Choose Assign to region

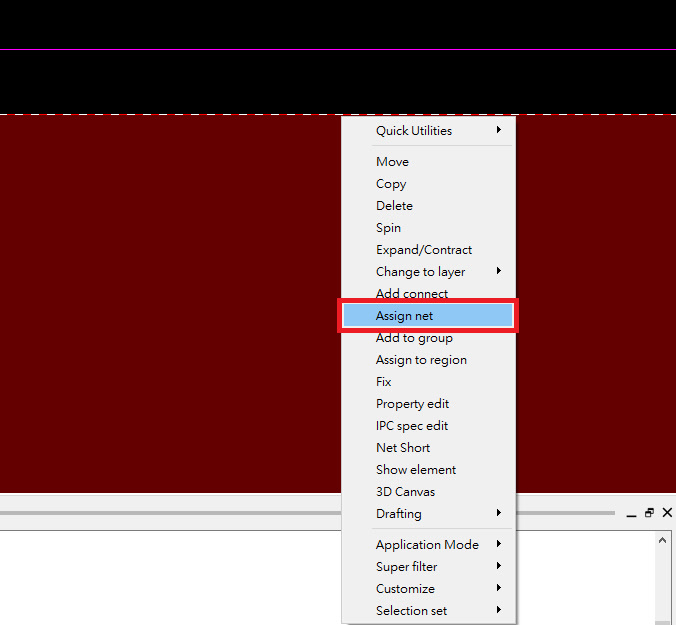pos(428,359)
